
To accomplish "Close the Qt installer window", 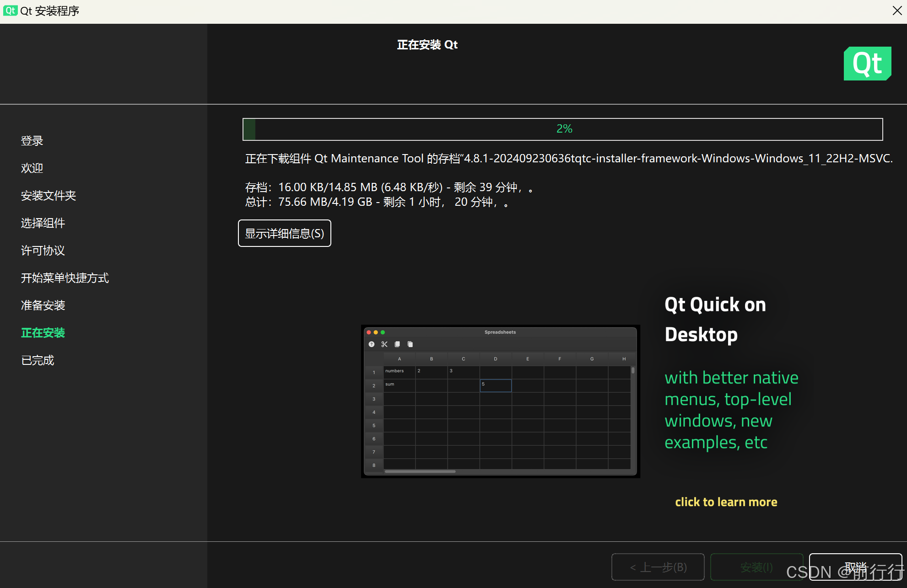I will (897, 11).
